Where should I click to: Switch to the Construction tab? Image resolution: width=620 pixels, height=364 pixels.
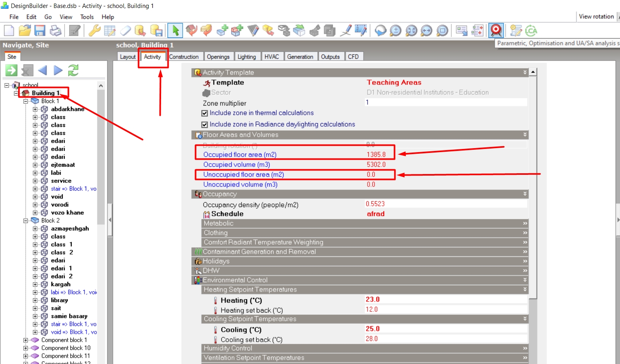(x=184, y=57)
